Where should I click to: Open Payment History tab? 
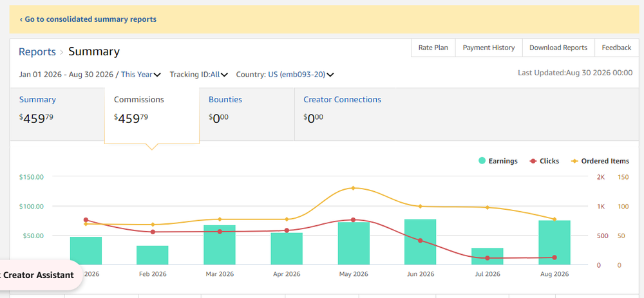[x=489, y=48]
